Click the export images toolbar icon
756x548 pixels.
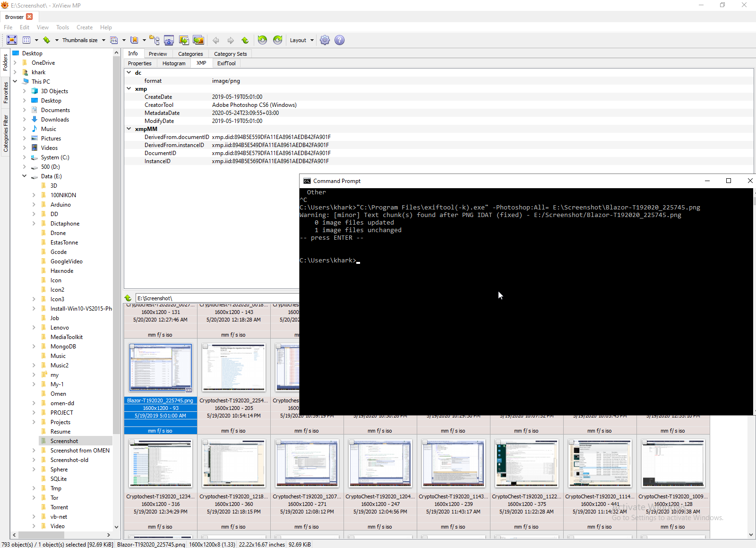[x=198, y=40]
